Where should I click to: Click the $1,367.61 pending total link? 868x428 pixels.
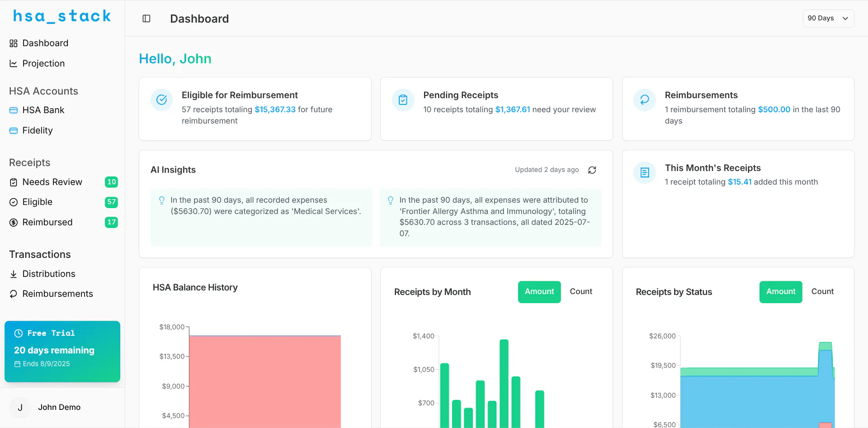coord(513,109)
